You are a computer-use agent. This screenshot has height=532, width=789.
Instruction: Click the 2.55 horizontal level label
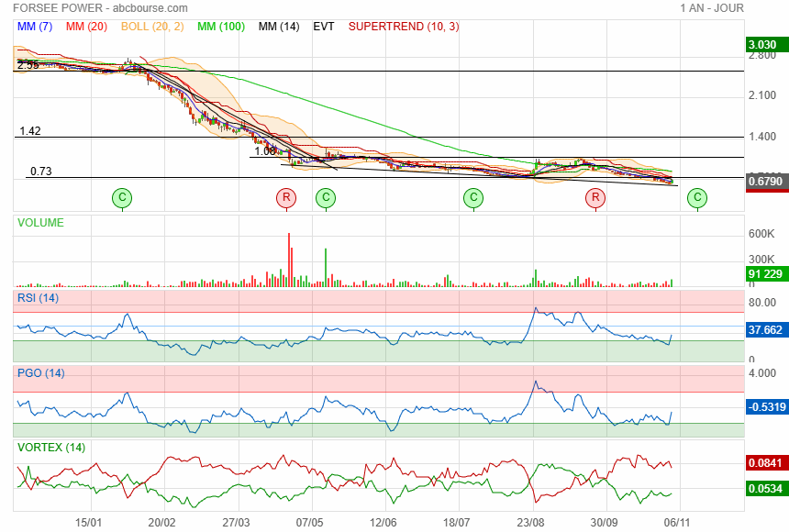[x=28, y=65]
